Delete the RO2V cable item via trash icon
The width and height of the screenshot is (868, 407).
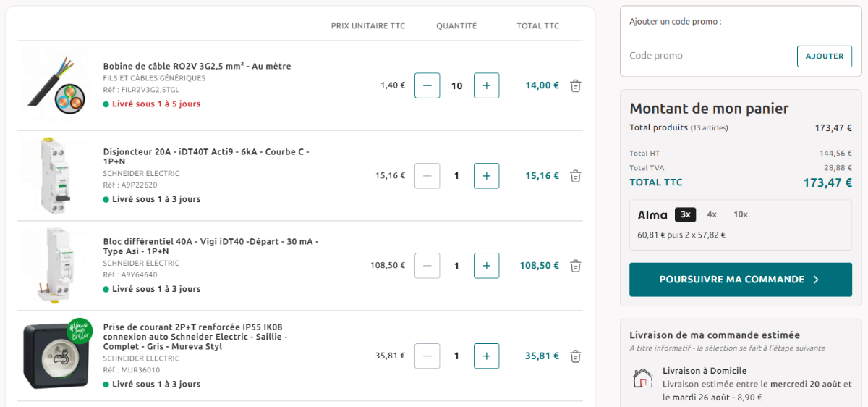pyautogui.click(x=576, y=85)
